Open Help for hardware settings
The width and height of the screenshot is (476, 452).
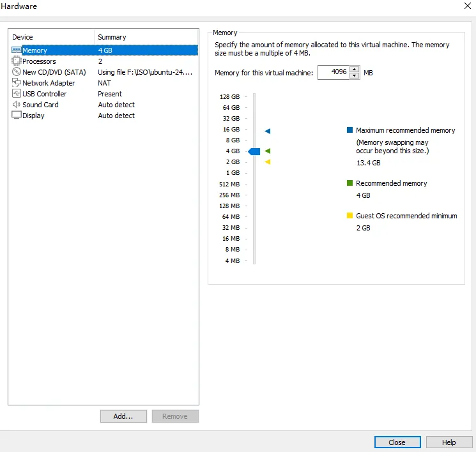click(449, 442)
